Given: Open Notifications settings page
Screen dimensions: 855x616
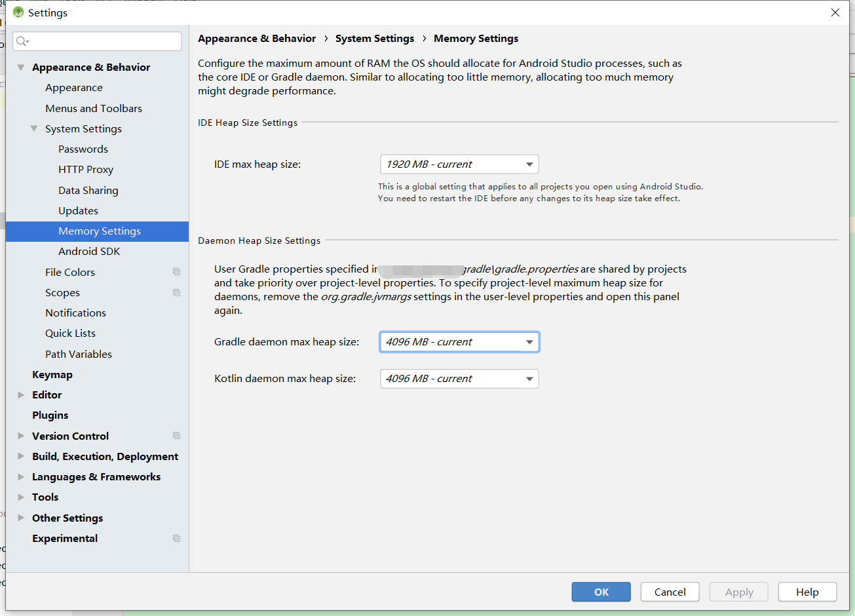Looking at the screenshot, I should (x=75, y=313).
